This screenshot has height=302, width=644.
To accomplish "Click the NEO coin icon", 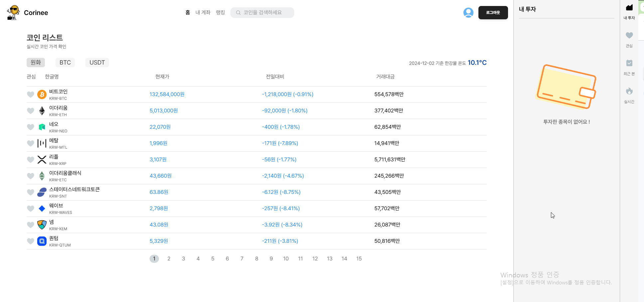I will [42, 127].
